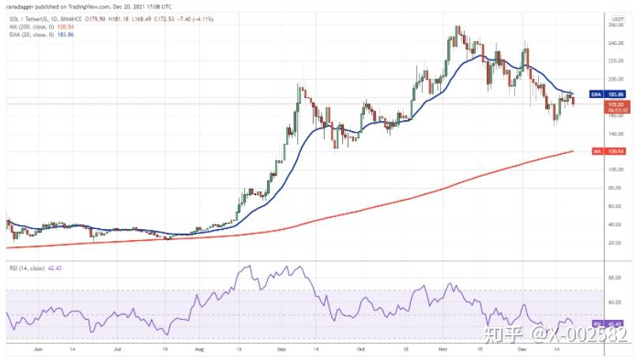Click the 240.00 price axis label
Image resolution: width=644 pixels, height=361 pixels.
(616, 43)
